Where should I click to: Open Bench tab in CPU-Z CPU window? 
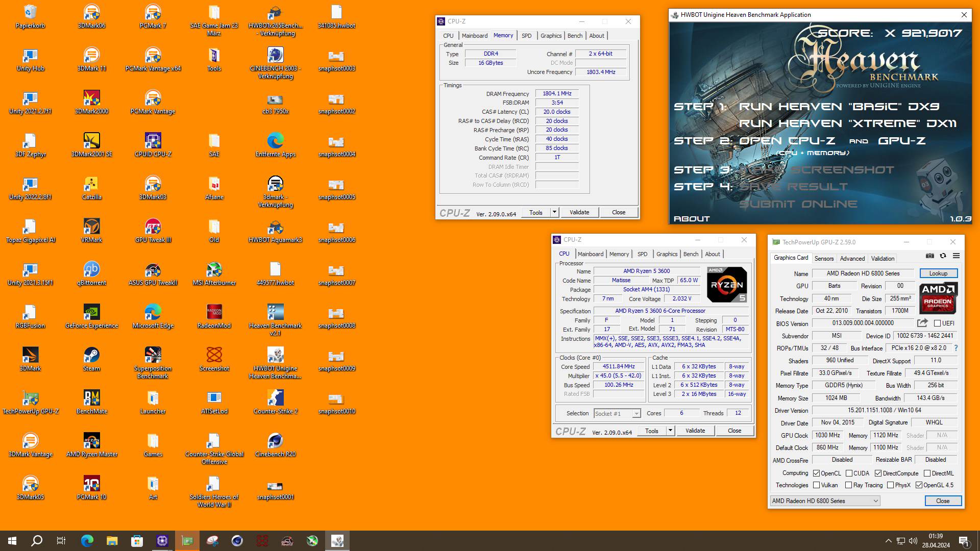(x=691, y=254)
